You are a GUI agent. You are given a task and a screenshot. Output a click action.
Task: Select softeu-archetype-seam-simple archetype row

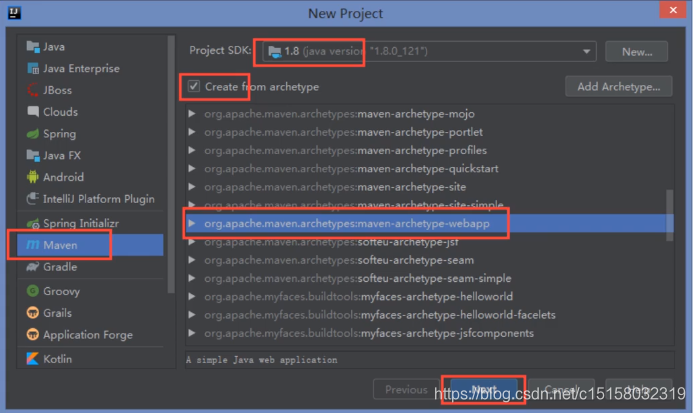point(429,278)
